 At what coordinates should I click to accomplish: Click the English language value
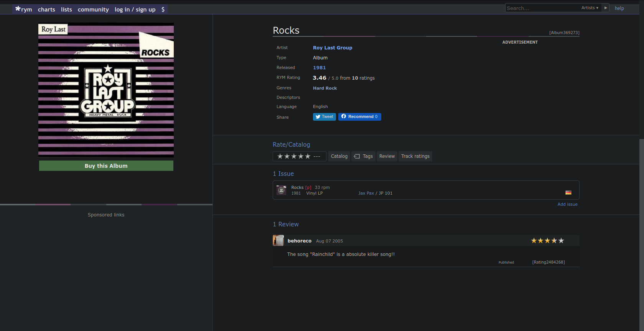(320, 107)
